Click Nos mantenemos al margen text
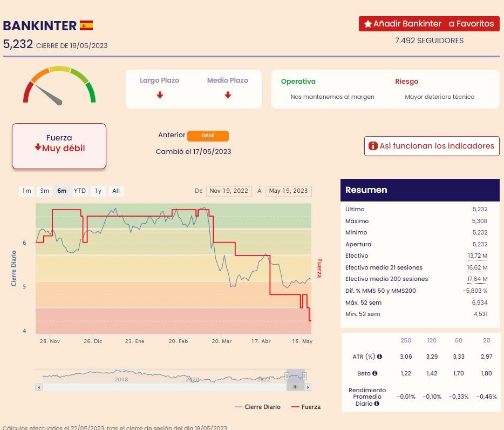This screenshot has width=504, height=430. (x=332, y=97)
